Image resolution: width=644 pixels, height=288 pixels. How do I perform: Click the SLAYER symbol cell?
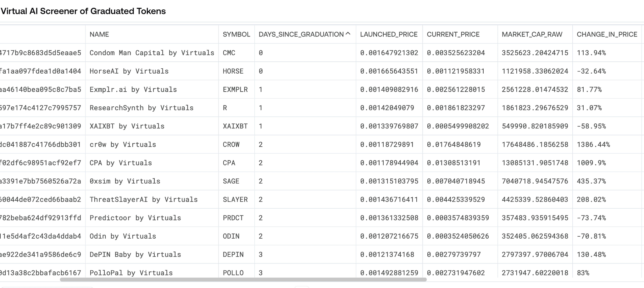pos(235,200)
